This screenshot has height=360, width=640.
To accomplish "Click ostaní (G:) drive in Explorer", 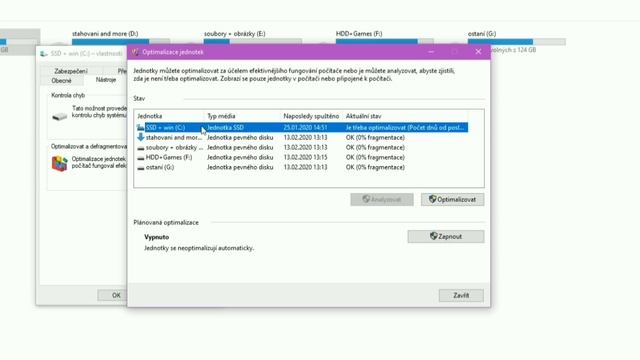I will pos(516,41).
